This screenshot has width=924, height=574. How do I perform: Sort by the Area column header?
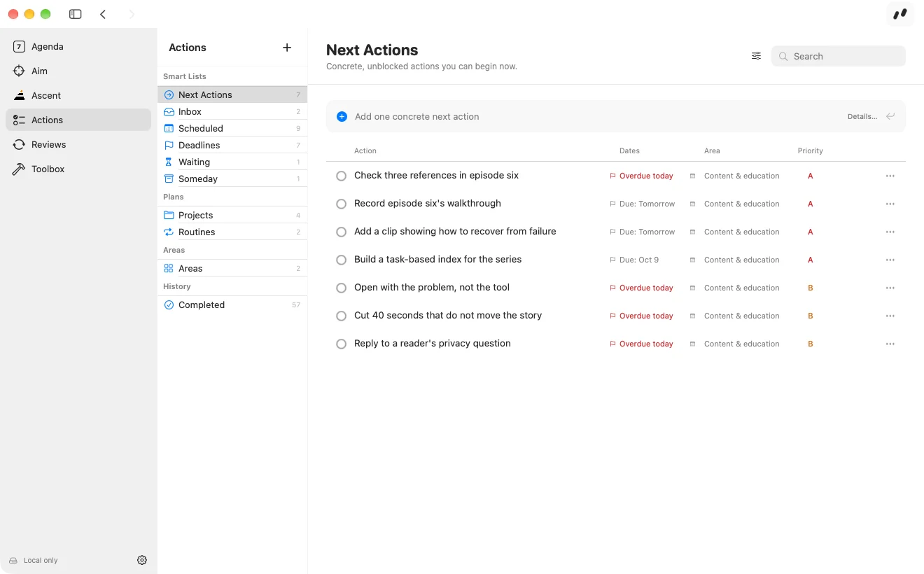coord(712,150)
